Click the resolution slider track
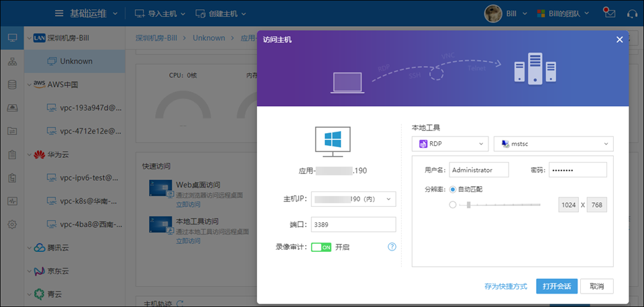Screen dimensions: 644x307 [x=500, y=205]
